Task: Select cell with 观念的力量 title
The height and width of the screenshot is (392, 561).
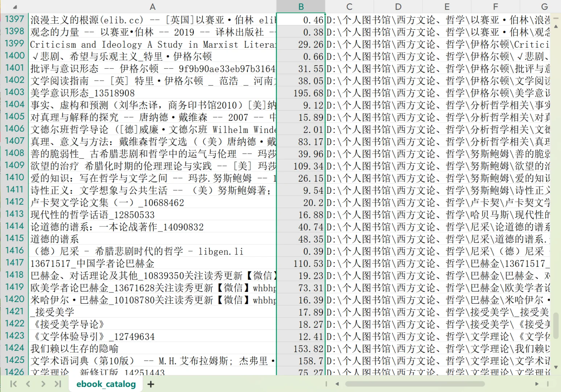Action: [152, 32]
